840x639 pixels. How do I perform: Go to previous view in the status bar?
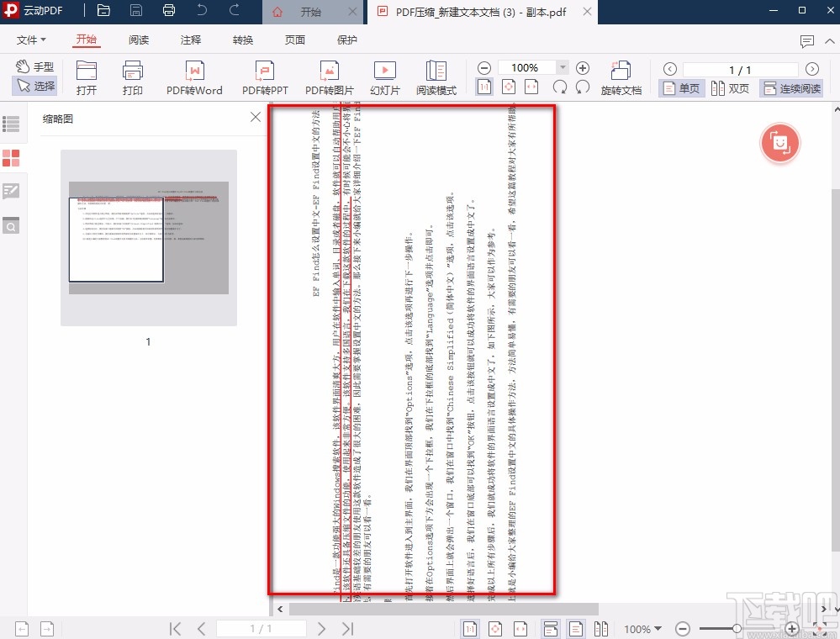(x=21, y=629)
